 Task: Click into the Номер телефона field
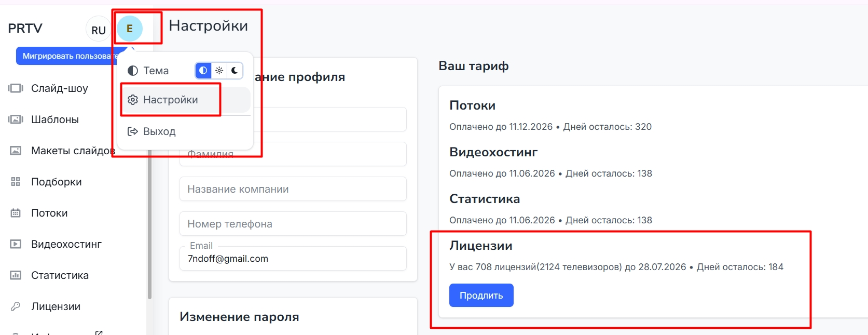[293, 224]
